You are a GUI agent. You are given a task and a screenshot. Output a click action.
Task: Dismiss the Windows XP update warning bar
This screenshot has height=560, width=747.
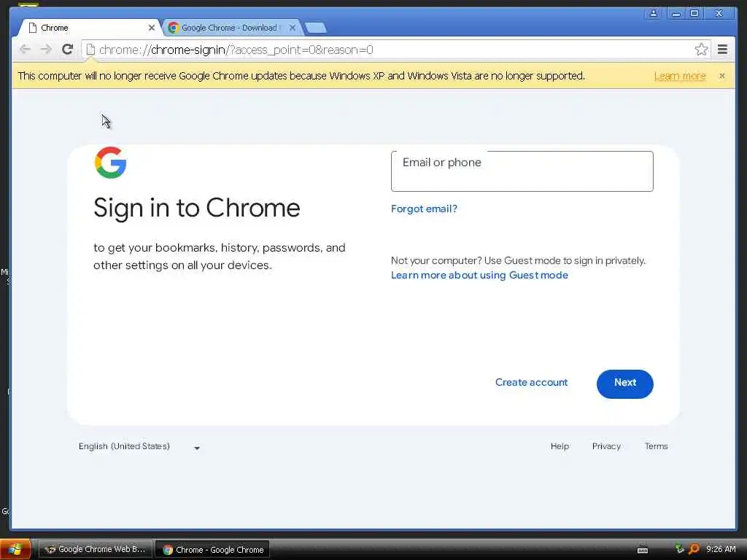pyautogui.click(x=721, y=76)
